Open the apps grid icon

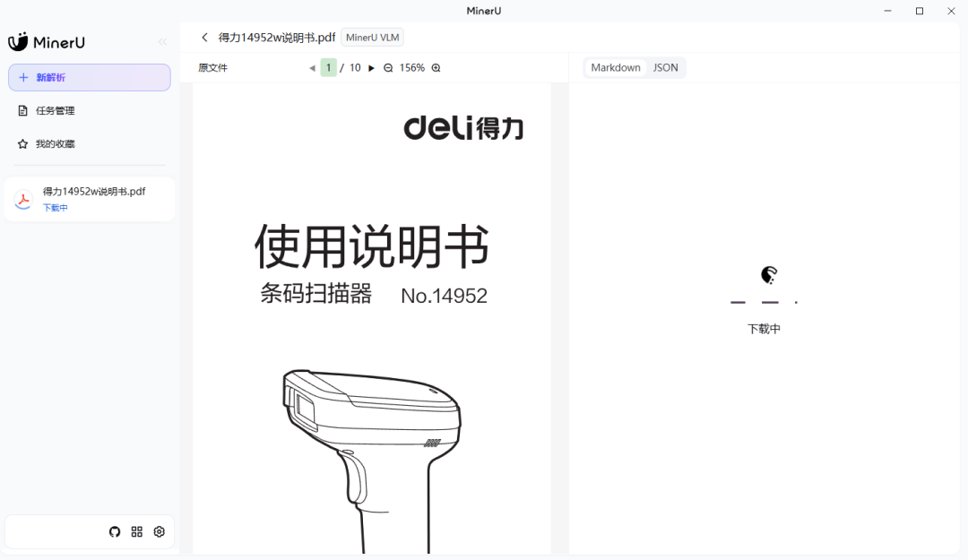click(x=136, y=531)
